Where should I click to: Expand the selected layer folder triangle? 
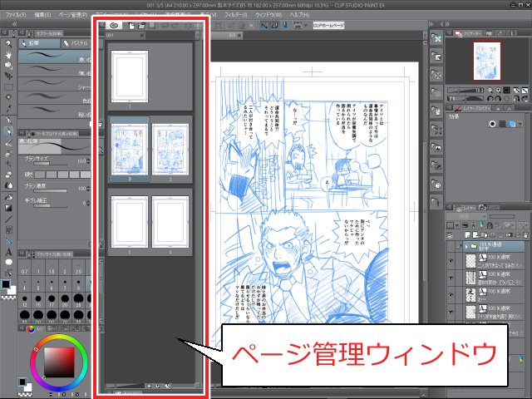coord(466,246)
